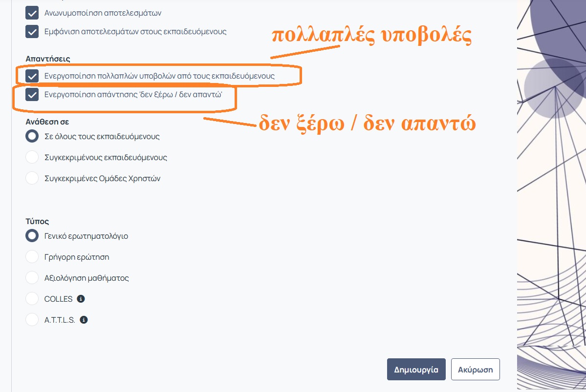
Task: Toggle Εμφάνιση αποτελεσμάτων στους εκπαιδευόμενους checkbox
Action: point(32,32)
